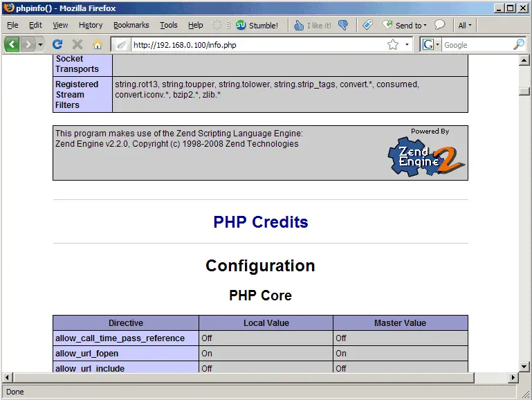
Task: Click the StumbleUpon Stumble! button
Action: 257,25
